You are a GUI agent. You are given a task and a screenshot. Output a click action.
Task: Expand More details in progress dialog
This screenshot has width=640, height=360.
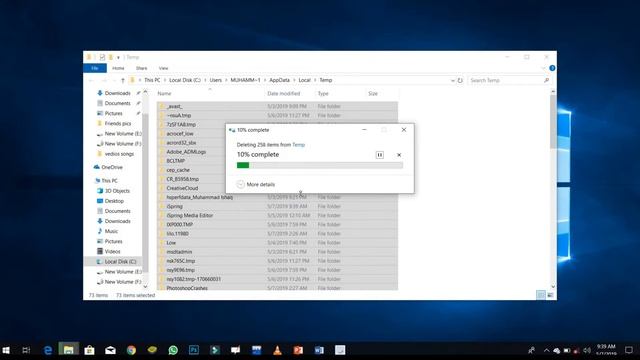coord(256,184)
